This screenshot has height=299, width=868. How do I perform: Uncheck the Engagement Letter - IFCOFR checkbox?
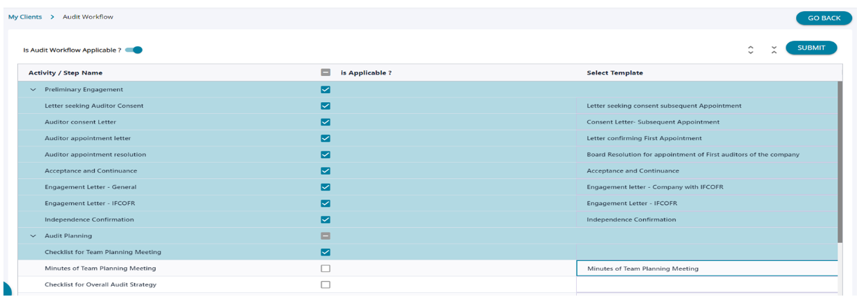326,203
